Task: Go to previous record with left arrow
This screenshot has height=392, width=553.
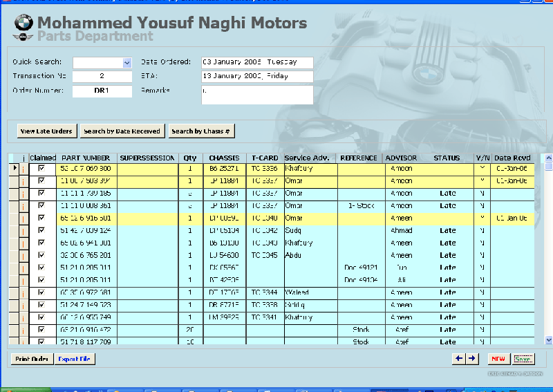Action: tap(459, 359)
